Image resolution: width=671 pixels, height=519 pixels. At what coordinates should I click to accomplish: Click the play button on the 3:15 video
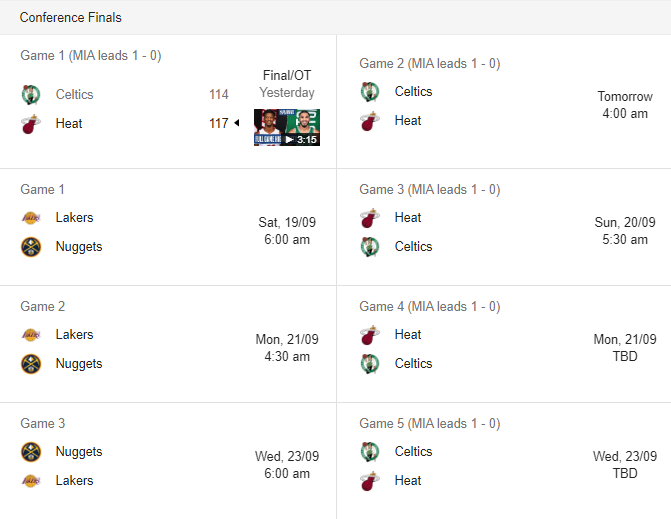pyautogui.click(x=290, y=139)
